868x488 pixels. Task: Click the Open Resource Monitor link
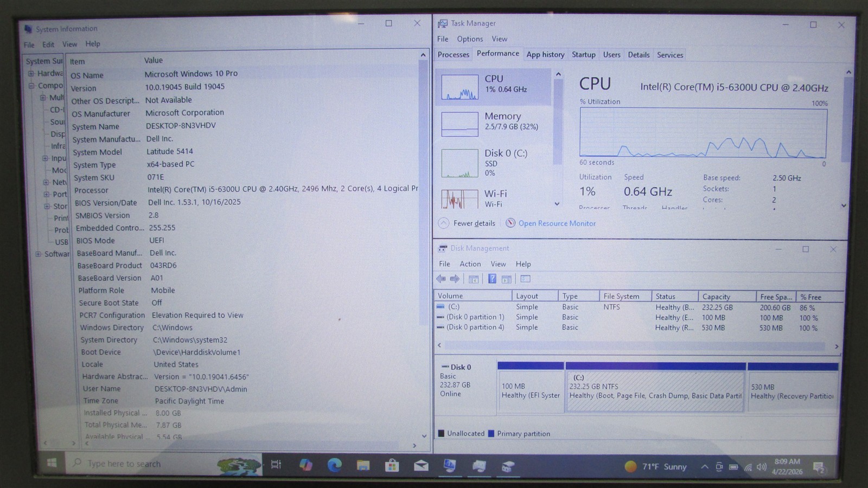557,223
